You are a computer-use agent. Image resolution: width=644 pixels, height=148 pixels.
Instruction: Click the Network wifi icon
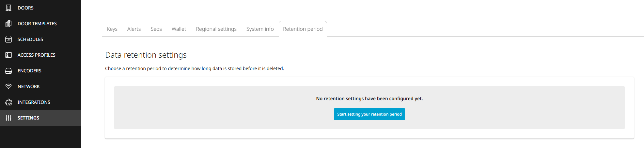[x=8, y=86]
